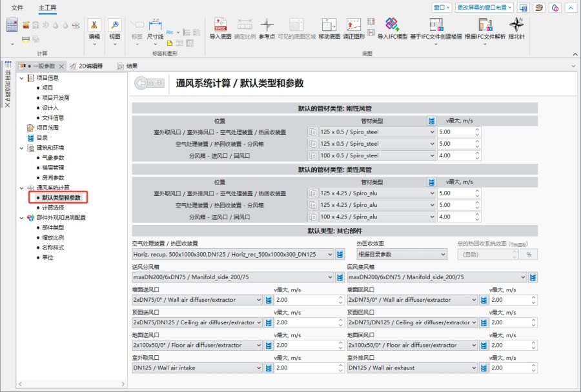The image size is (581, 392).
Task: Switch to the 文件 menu tab
Action: [x=17, y=8]
